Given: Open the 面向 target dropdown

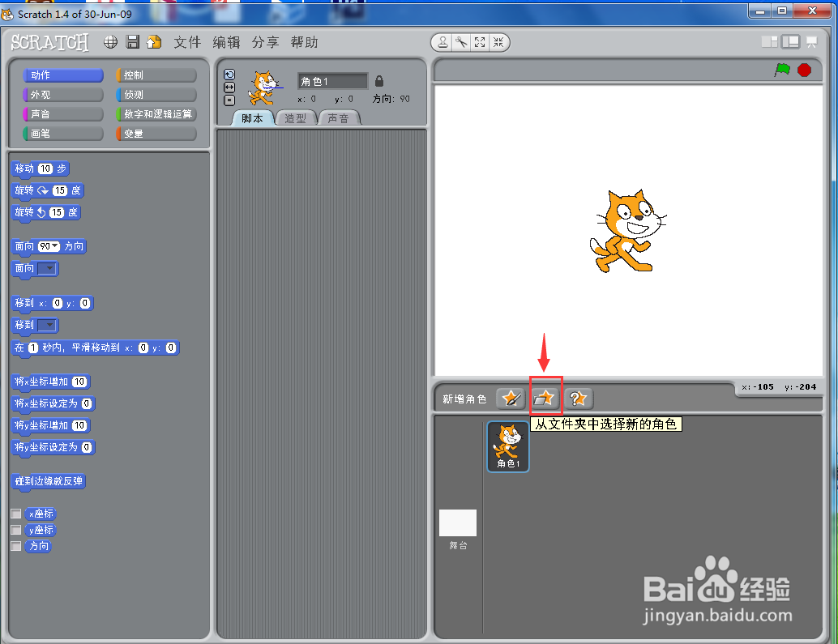Looking at the screenshot, I should 47,268.
